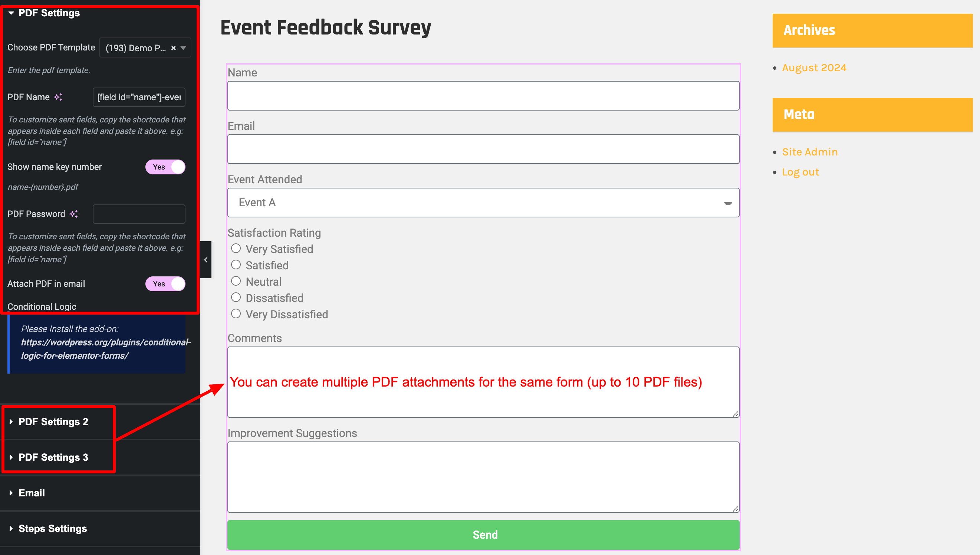Click the PDF Password input field
The width and height of the screenshot is (980, 555).
139,214
